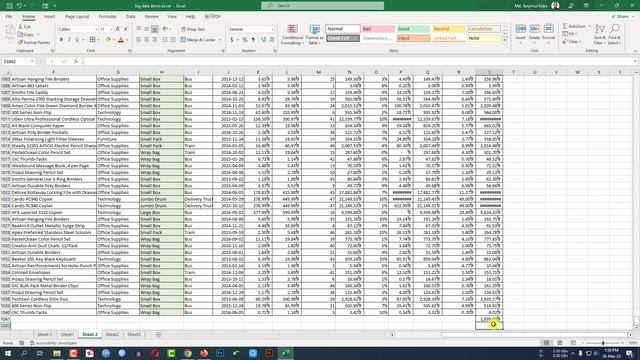
Task: Click the Center horizontal alignment icon
Action: 147,40
